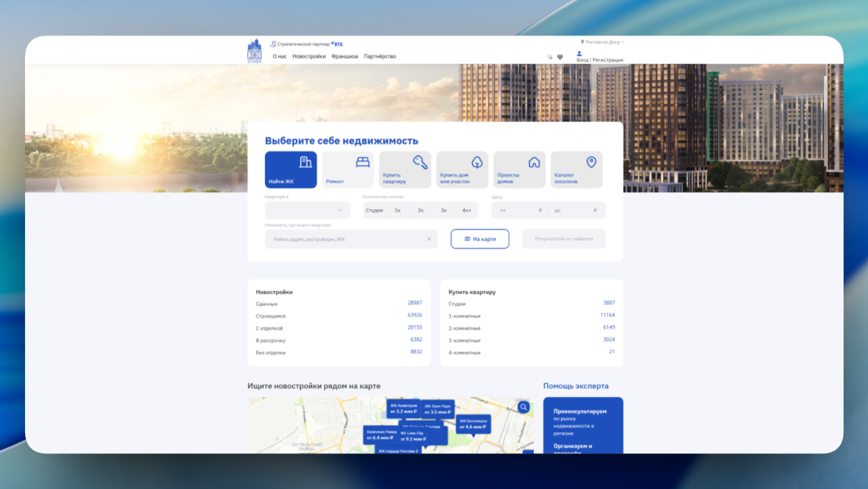Open the Сданные 28987 listing row
The image size is (868, 489).
pos(339,304)
